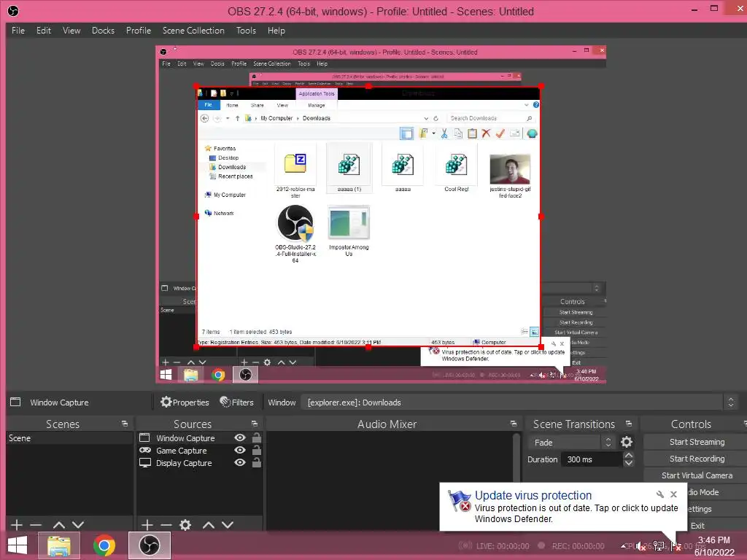Open the Docks menu

tap(103, 31)
